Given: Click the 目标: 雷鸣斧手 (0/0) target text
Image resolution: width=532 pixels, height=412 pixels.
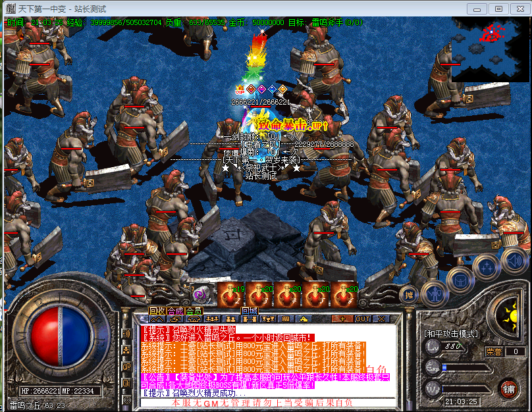Looking at the screenshot, I should pyautogui.click(x=325, y=23).
